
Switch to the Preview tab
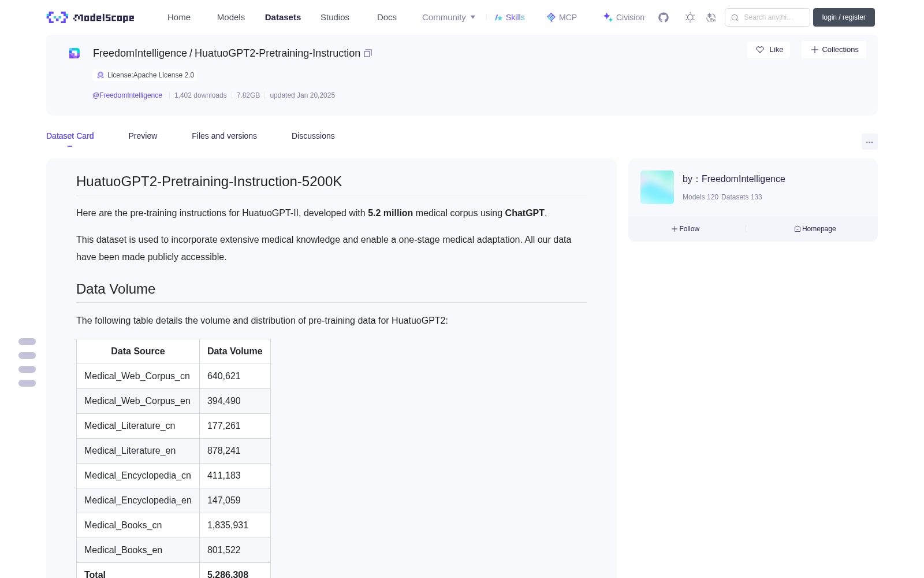[x=143, y=136]
